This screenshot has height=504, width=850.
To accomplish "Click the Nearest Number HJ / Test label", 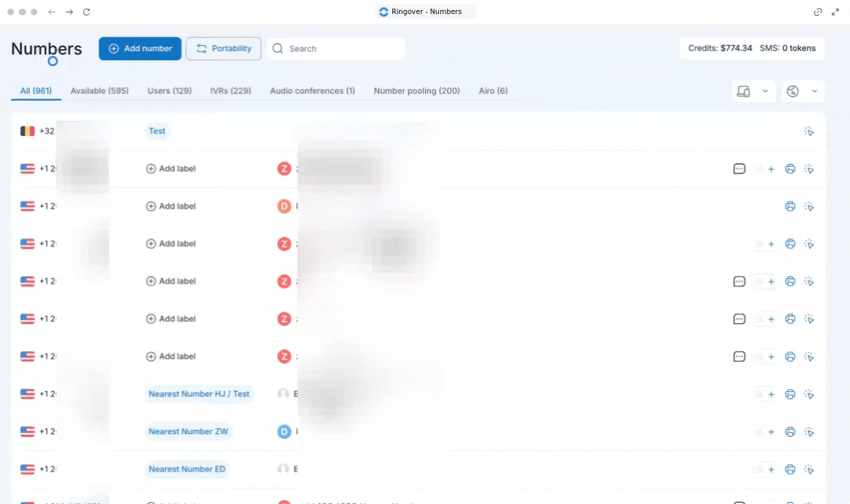I will [x=199, y=394].
